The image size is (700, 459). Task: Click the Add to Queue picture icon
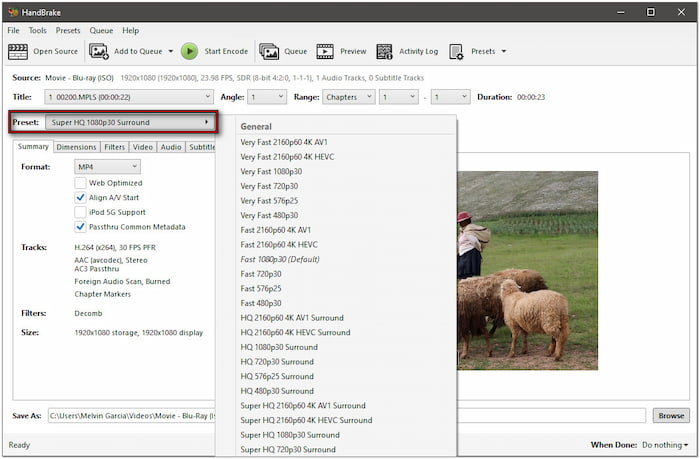pyautogui.click(x=99, y=51)
